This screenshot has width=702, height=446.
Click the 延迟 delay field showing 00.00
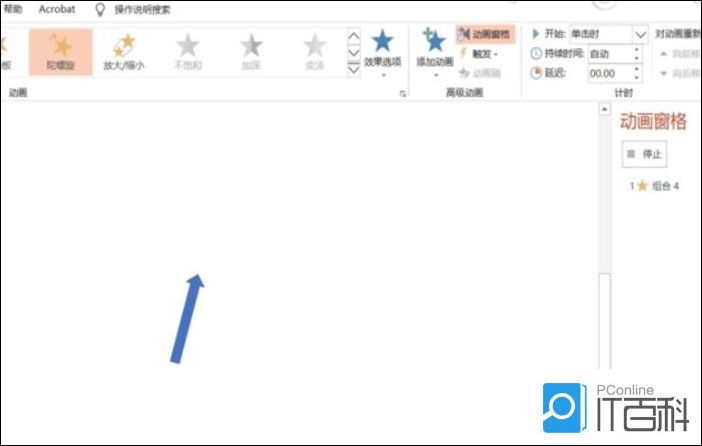click(610, 73)
